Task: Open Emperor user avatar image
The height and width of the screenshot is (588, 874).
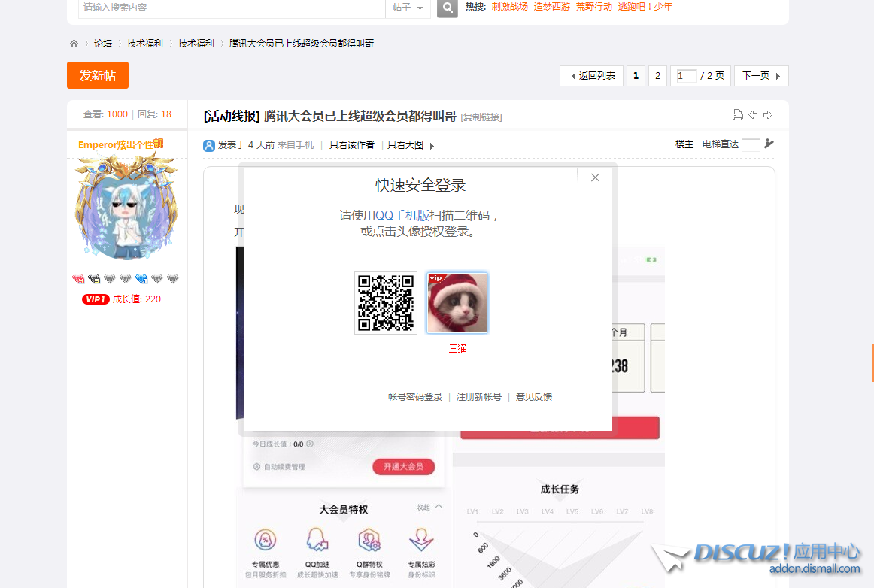Action: click(127, 206)
